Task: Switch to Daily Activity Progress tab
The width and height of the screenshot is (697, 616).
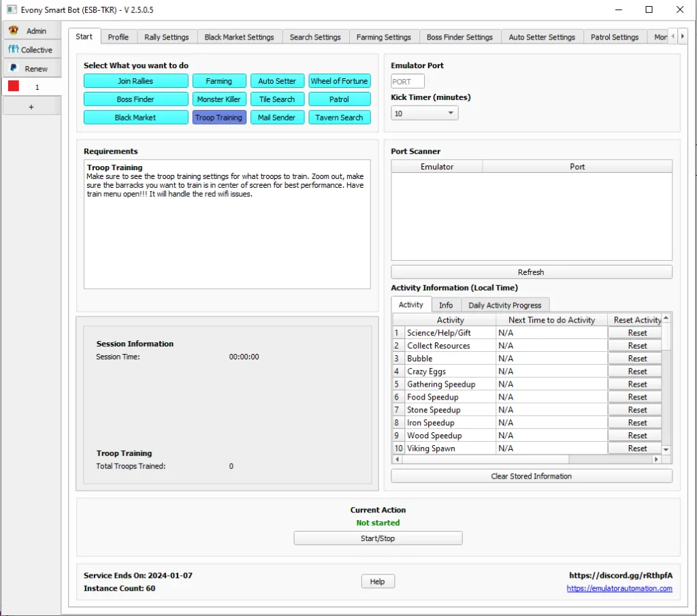Action: click(x=505, y=306)
